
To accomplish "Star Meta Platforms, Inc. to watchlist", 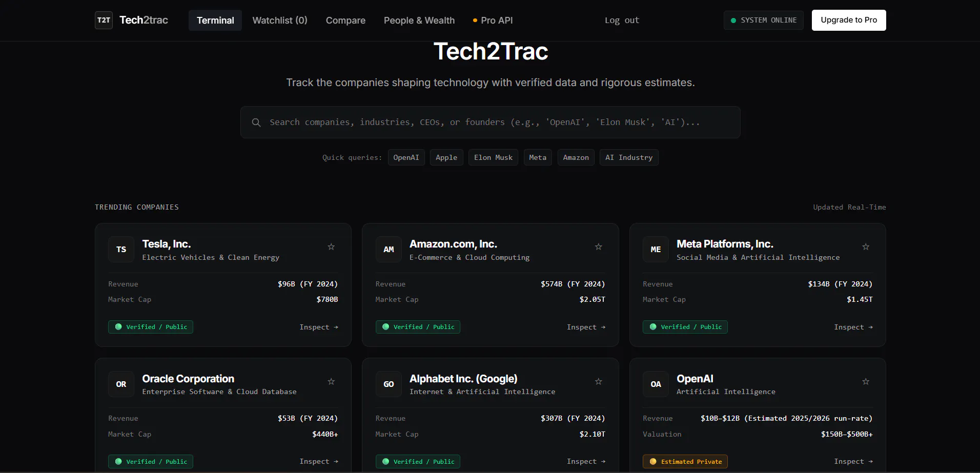I will [x=866, y=247].
